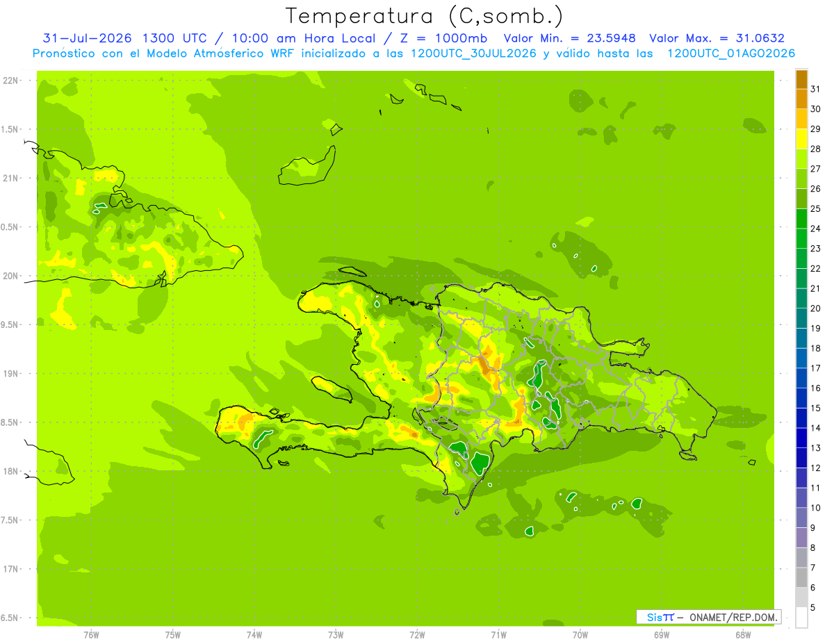Click the legend value label 20
The height and width of the screenshot is (644, 834).
(x=816, y=308)
